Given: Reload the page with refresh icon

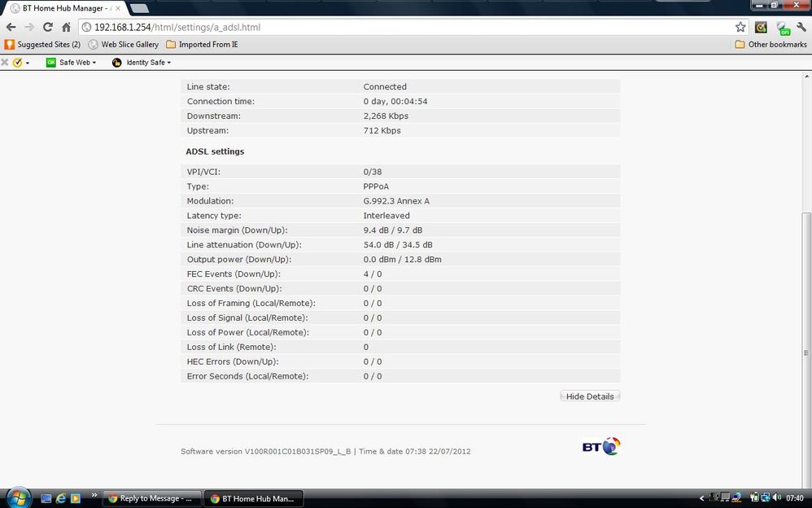Looking at the screenshot, I should pyautogui.click(x=48, y=27).
